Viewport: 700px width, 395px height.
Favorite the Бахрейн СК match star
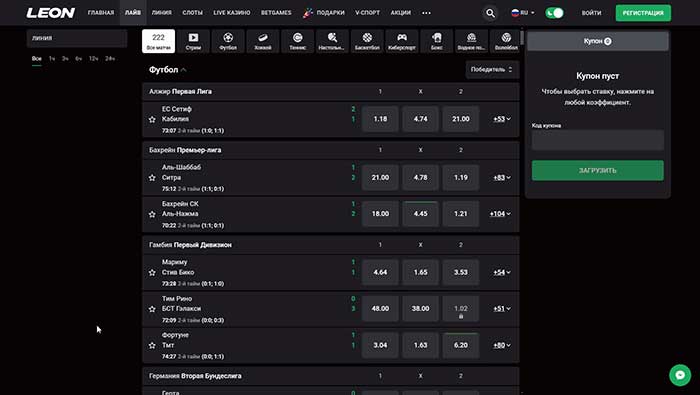(152, 214)
